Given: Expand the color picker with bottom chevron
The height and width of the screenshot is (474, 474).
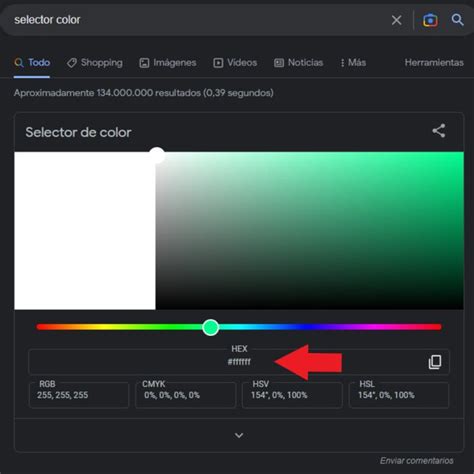Looking at the screenshot, I should pos(239,435).
